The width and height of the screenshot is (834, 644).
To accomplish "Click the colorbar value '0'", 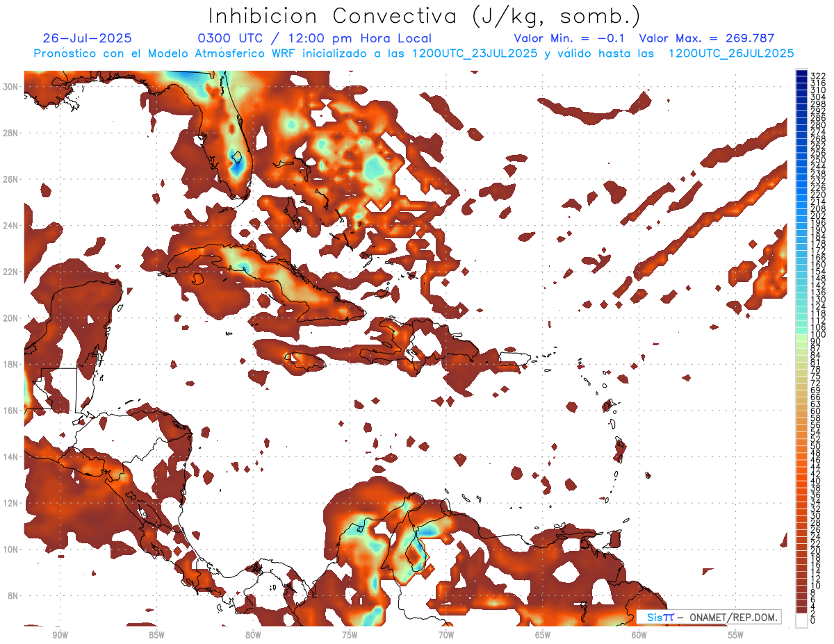I will (x=813, y=621).
